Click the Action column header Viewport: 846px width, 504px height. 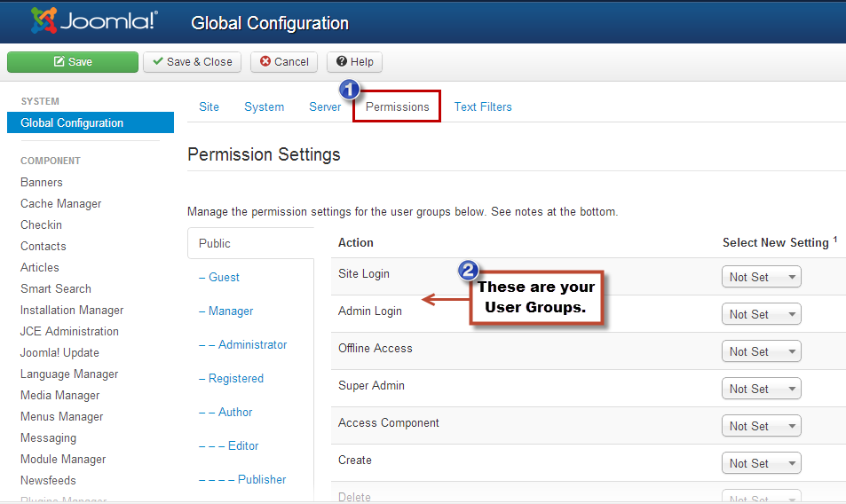coord(356,242)
